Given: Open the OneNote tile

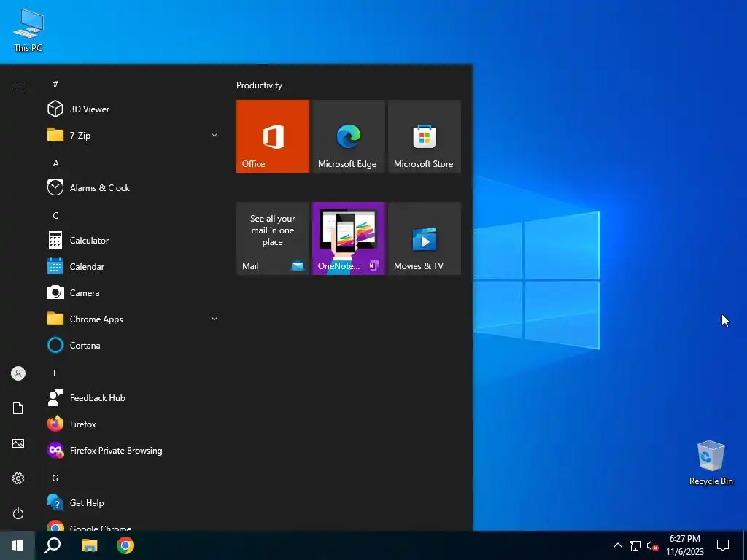Looking at the screenshot, I should click(x=348, y=238).
